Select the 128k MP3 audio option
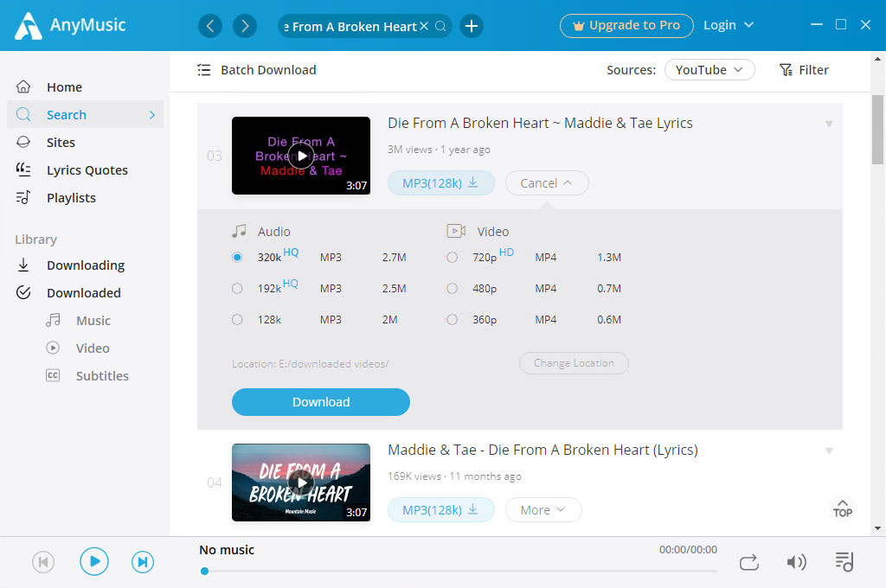The image size is (886, 588). point(237,320)
